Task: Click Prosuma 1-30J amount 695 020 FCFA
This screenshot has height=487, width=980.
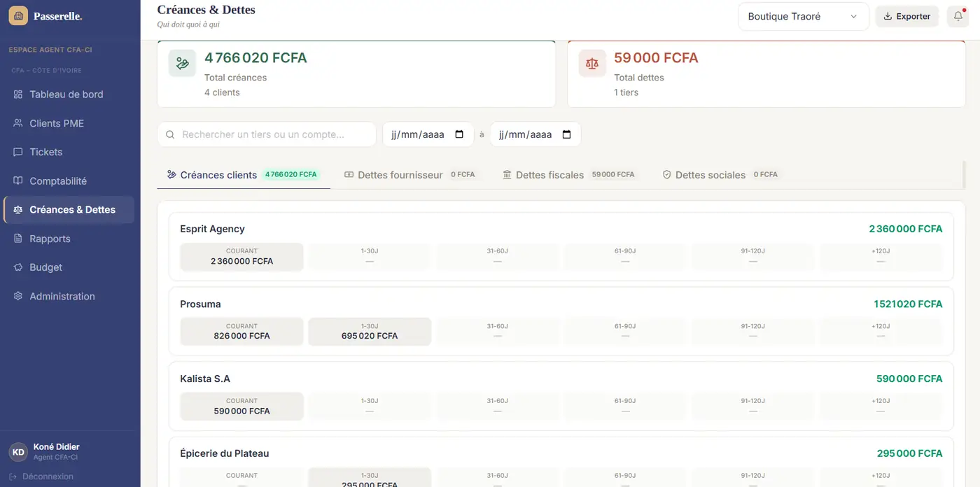Action: (370, 336)
